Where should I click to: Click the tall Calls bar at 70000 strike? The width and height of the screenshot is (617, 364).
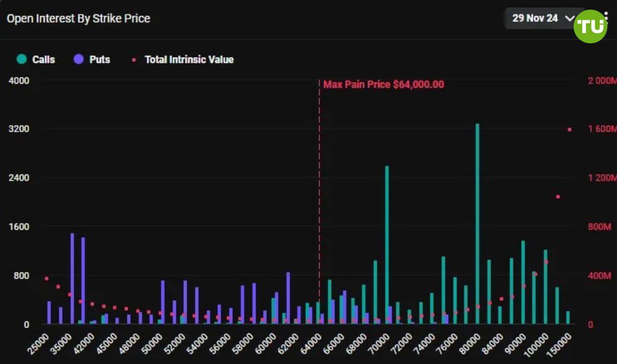coord(387,245)
